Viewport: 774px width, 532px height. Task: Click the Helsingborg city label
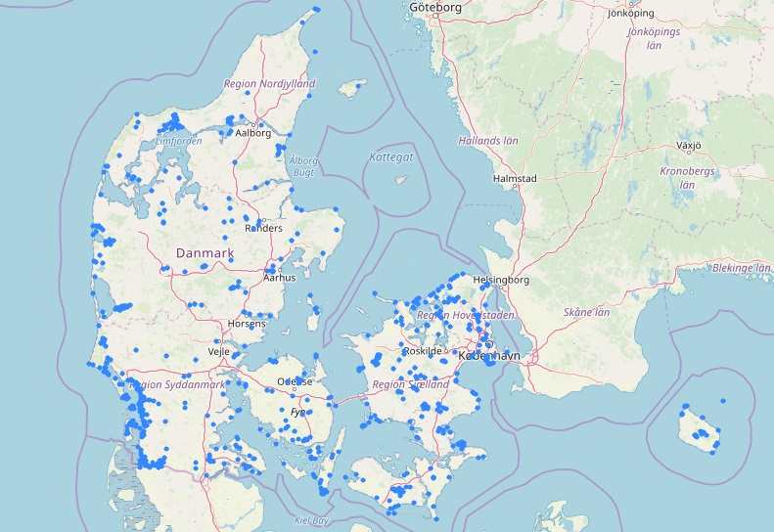tap(501, 280)
